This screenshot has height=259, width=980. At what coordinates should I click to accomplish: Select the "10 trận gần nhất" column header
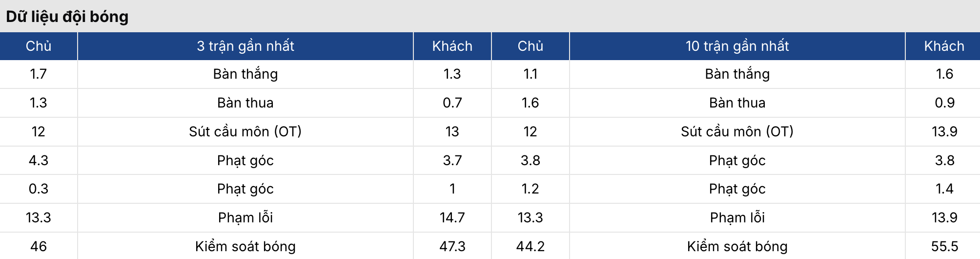(x=737, y=46)
